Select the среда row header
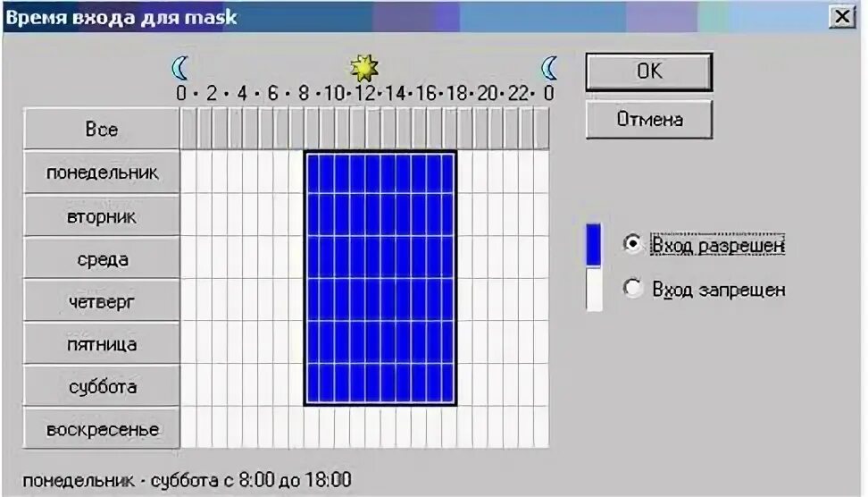Image resolution: width=868 pixels, height=497 pixels. coord(101,258)
